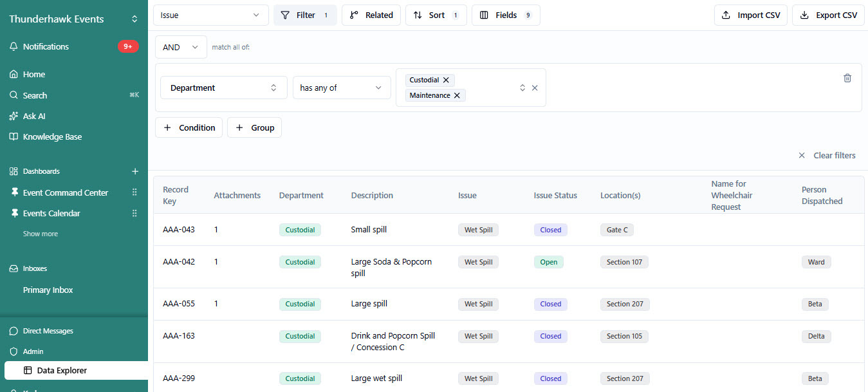This screenshot has width=868, height=392.
Task: Open record AAA-163
Action: [179, 335]
